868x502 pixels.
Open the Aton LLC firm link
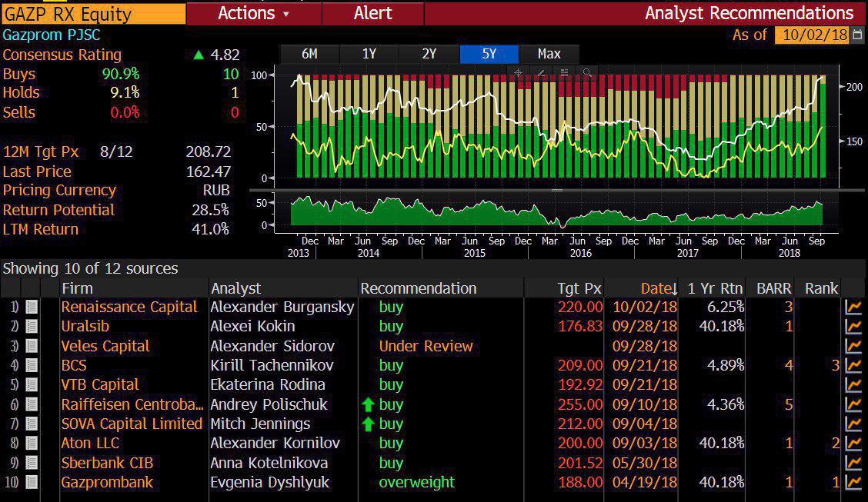[x=90, y=444]
